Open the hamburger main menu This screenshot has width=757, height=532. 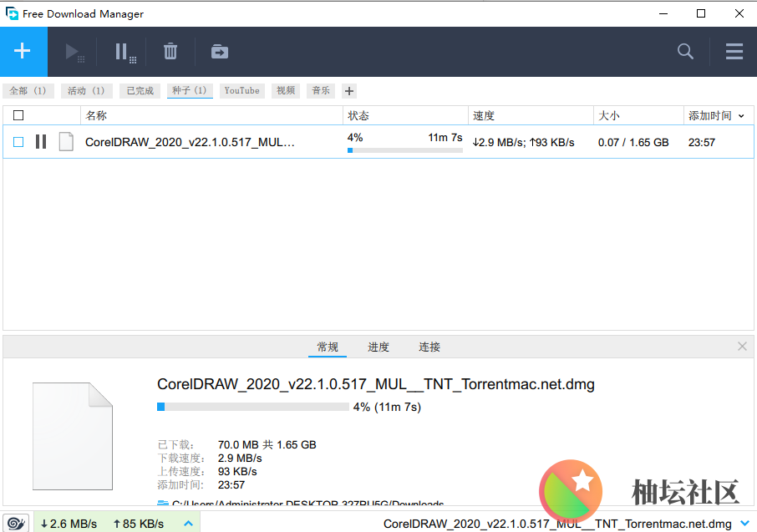[x=734, y=51]
